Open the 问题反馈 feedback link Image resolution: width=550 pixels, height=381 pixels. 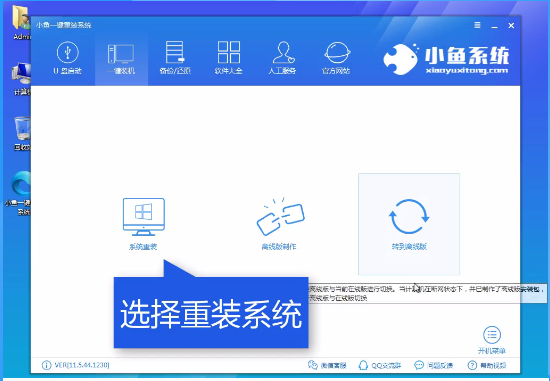(434, 365)
